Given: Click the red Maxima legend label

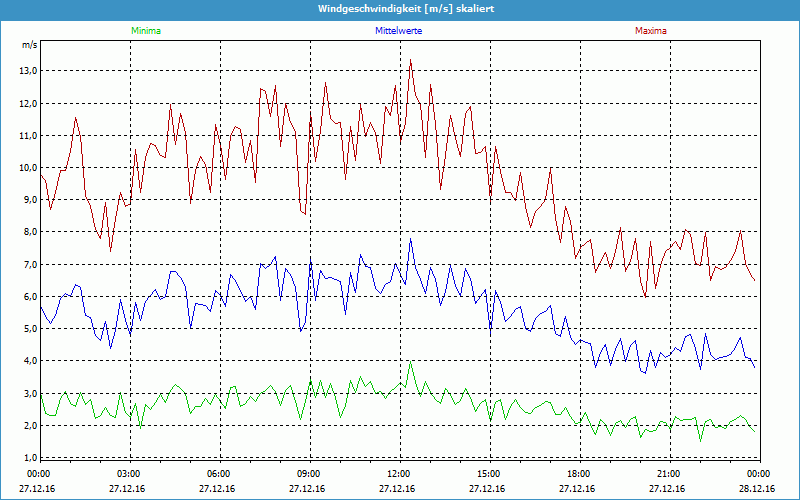Looking at the screenshot, I should tap(651, 31).
